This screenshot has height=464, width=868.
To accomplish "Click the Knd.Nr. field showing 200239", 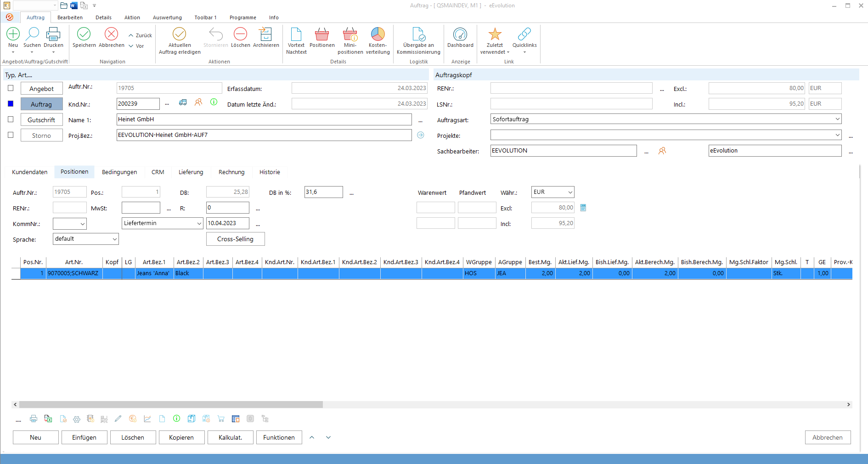I will click(x=138, y=104).
